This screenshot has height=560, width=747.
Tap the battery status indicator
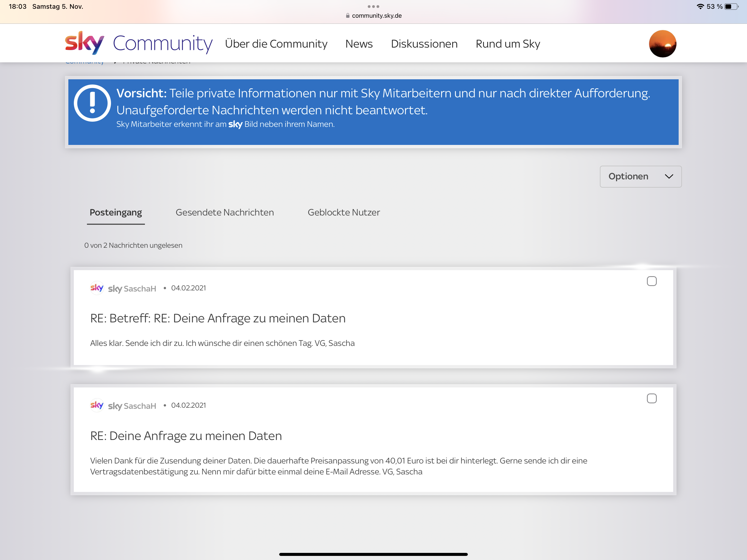pos(731,6)
